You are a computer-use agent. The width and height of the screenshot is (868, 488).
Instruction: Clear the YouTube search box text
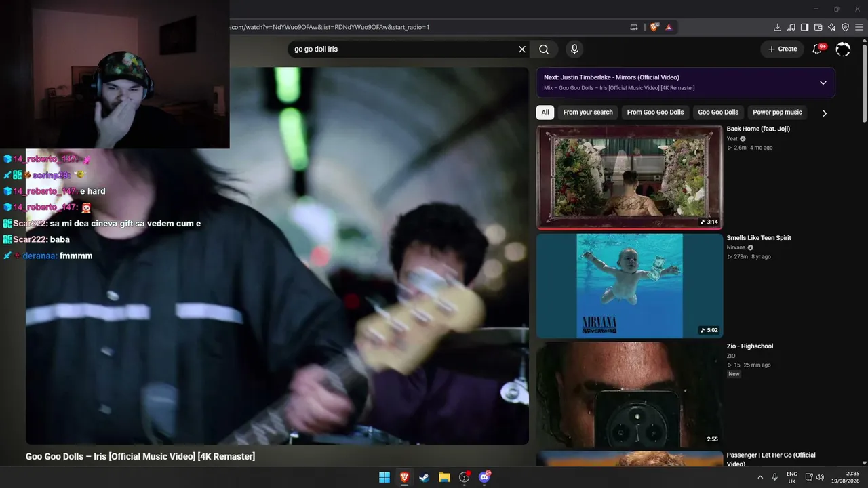(522, 49)
